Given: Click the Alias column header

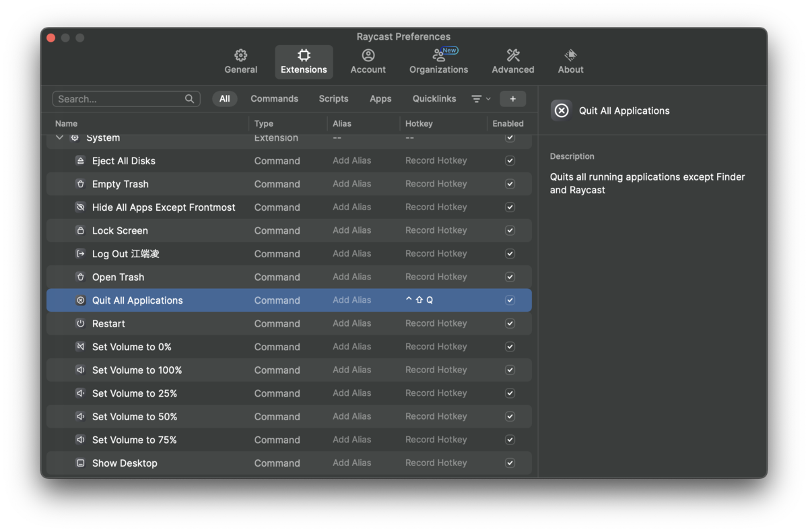Looking at the screenshot, I should pos(342,124).
